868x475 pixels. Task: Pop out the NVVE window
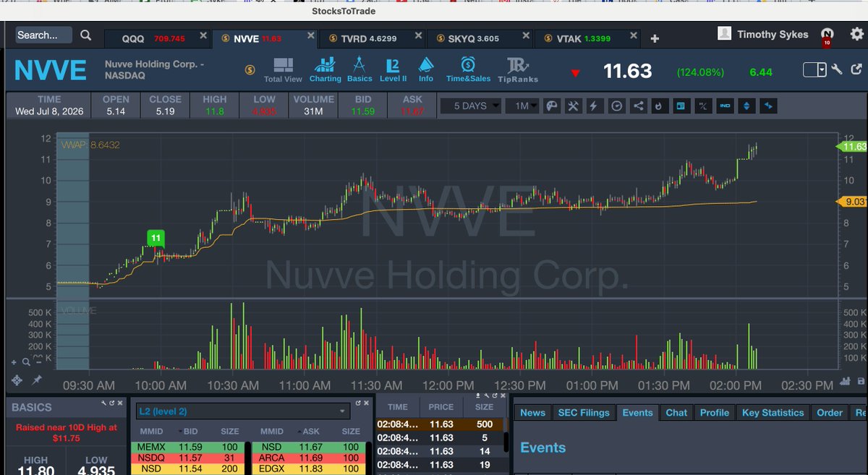[857, 70]
